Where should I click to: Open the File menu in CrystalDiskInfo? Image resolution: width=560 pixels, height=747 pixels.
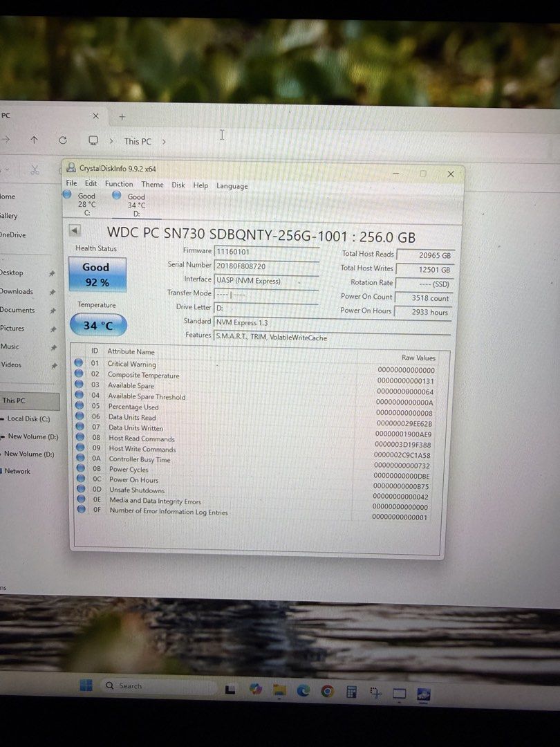(71, 183)
